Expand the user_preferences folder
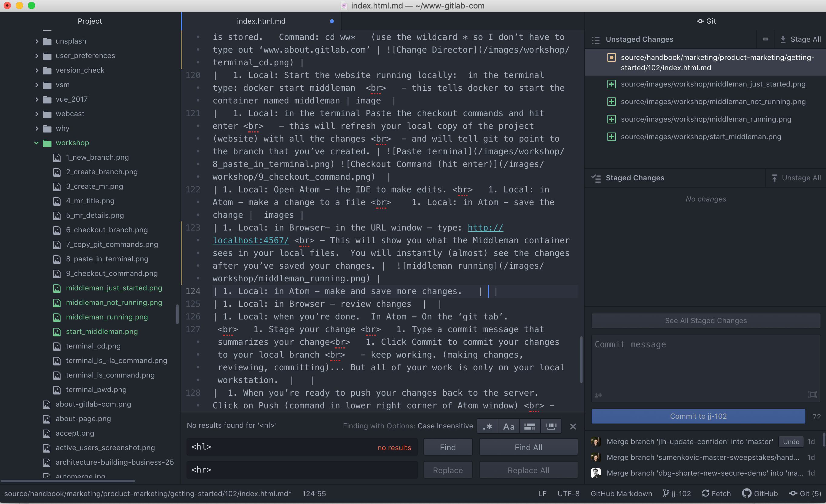826x504 pixels. point(37,56)
